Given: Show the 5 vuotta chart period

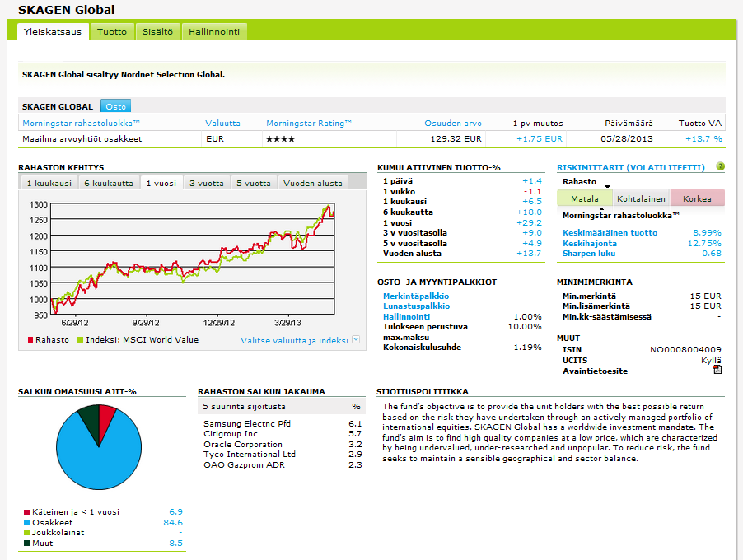Looking at the screenshot, I should (x=254, y=183).
